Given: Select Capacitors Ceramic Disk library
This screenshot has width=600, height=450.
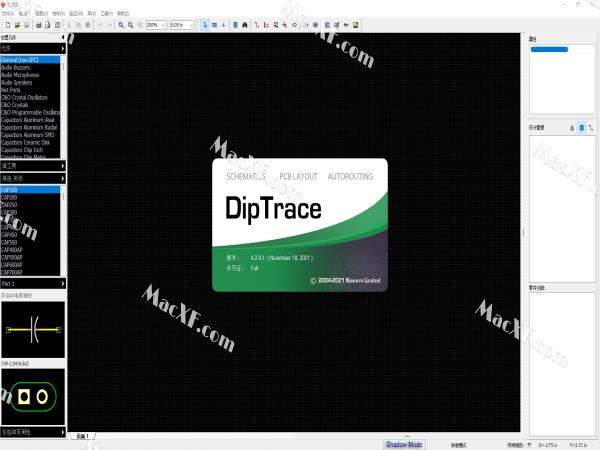Looking at the screenshot, I should coord(30,142).
